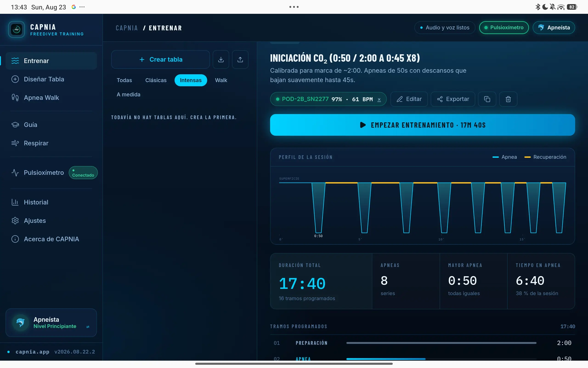Click the Tiempo en Apnea 6:40 stat

point(541,281)
